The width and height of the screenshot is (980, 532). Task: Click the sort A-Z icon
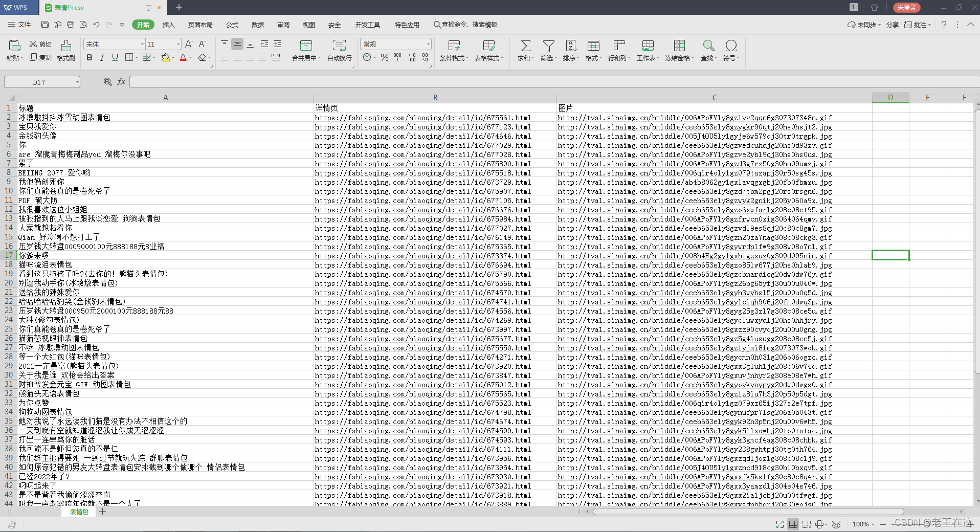(571, 46)
